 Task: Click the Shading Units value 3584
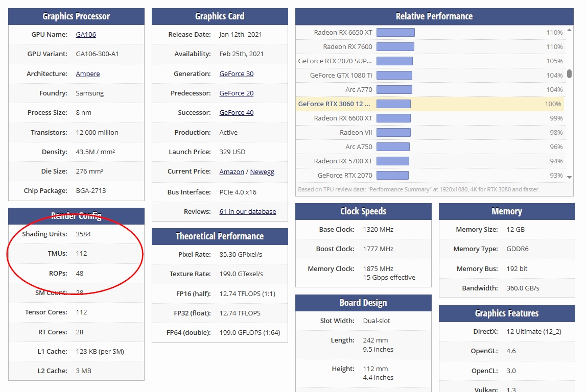83,234
